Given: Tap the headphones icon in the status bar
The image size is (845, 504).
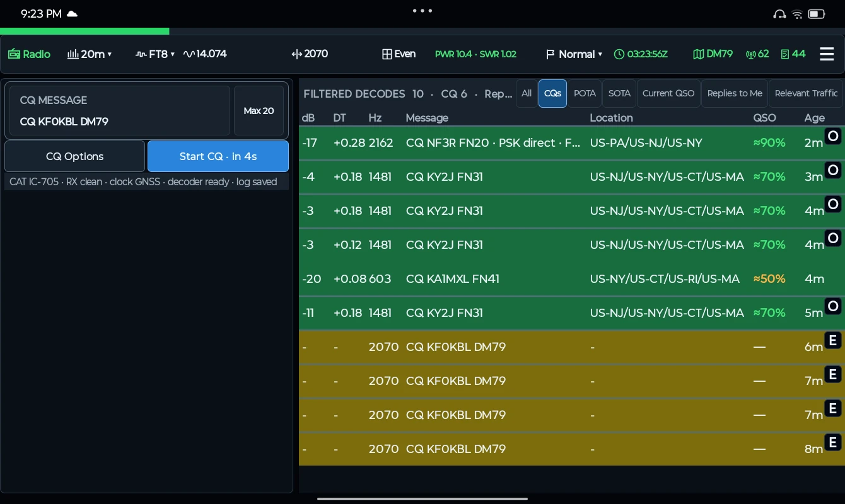Looking at the screenshot, I should (x=779, y=14).
